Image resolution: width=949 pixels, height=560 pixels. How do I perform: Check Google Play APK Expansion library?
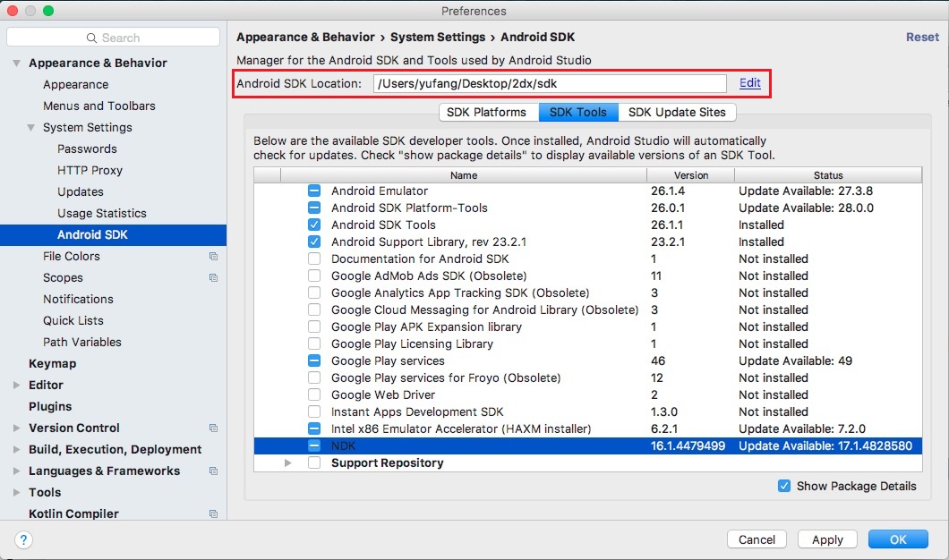[314, 327]
